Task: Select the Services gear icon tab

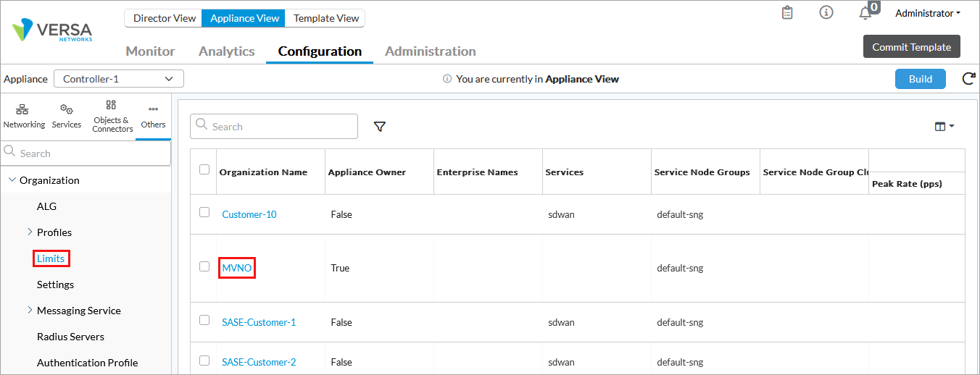Action: click(67, 116)
